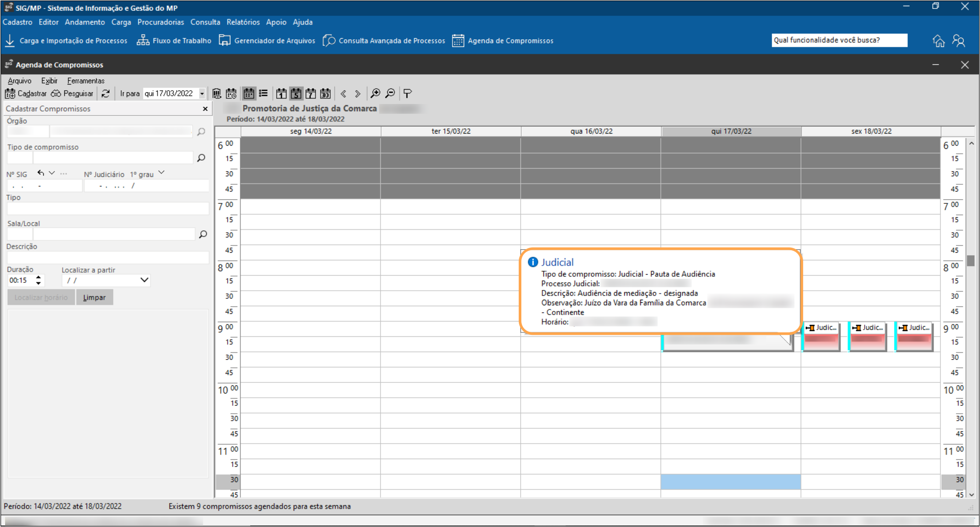Click the Tipo de compromisso search magnifier
980x527 pixels.
tap(201, 158)
